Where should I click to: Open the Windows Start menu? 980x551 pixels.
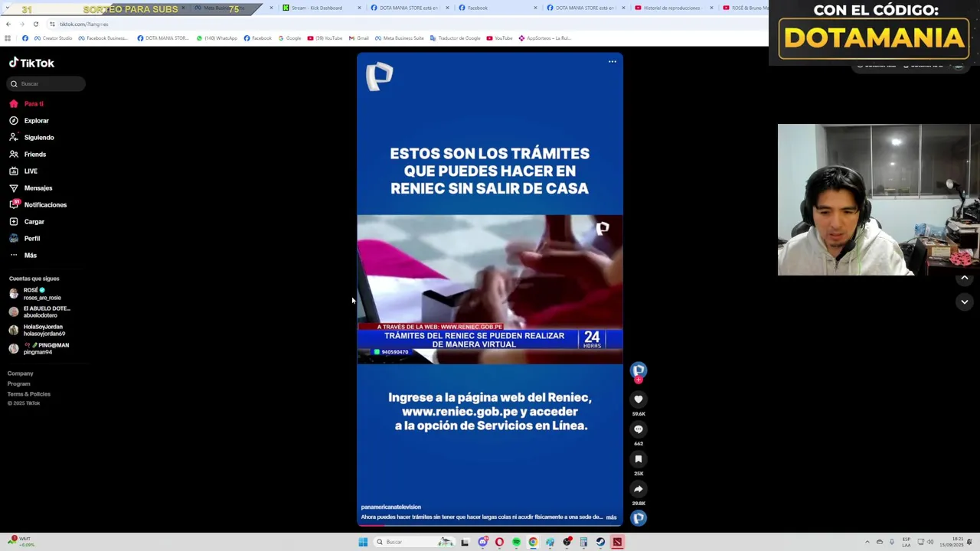click(363, 542)
